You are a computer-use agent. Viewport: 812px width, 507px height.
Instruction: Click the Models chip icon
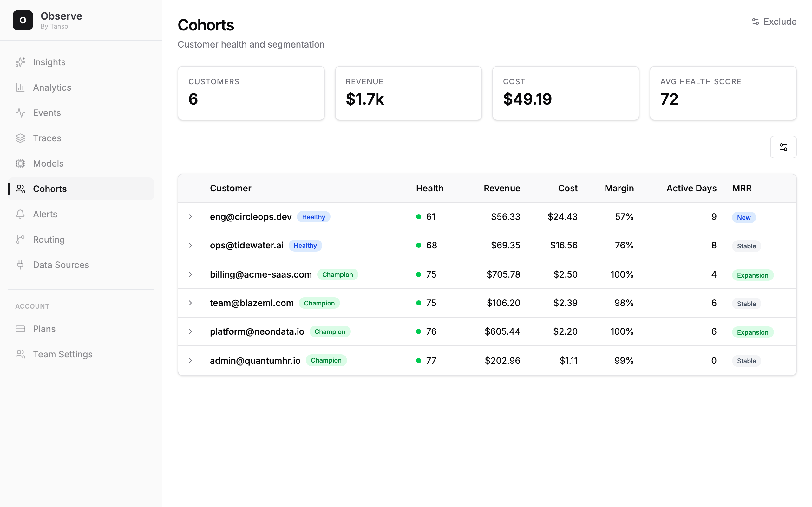pos(20,164)
